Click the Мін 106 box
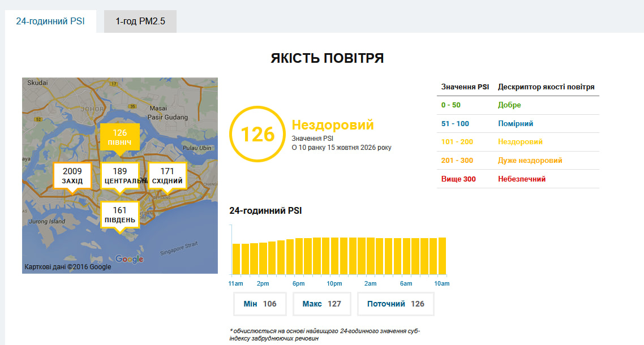Screen dimensions: 644x345 click(260, 304)
